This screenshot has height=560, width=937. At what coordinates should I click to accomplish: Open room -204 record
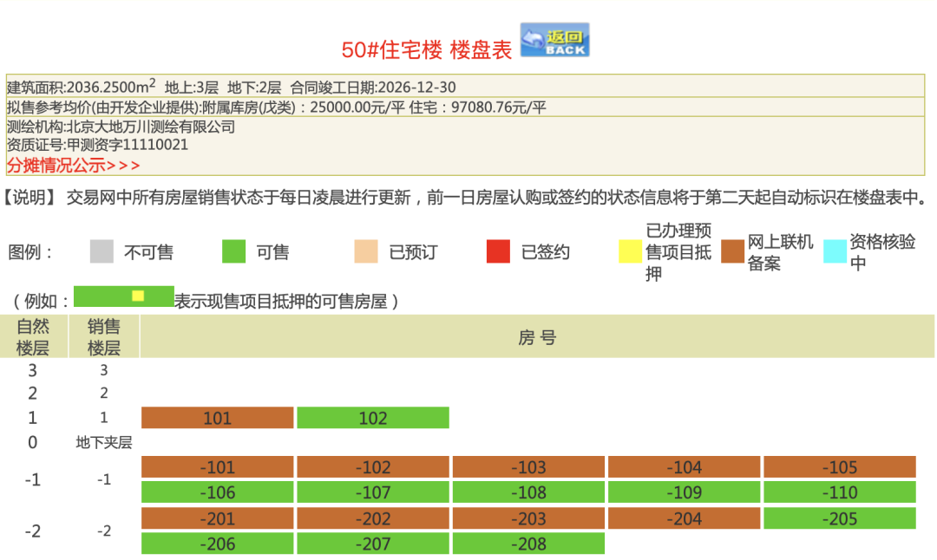684,518
